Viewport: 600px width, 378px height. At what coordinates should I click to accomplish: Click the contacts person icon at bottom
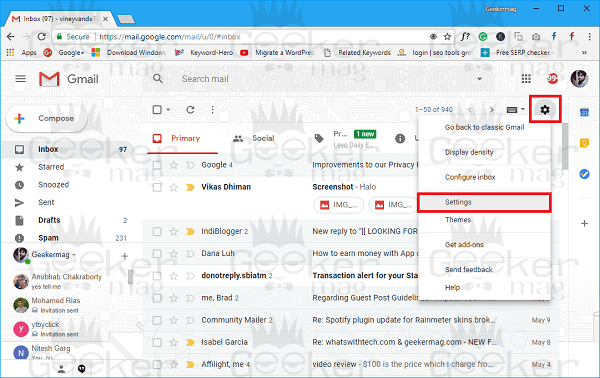[61, 369]
